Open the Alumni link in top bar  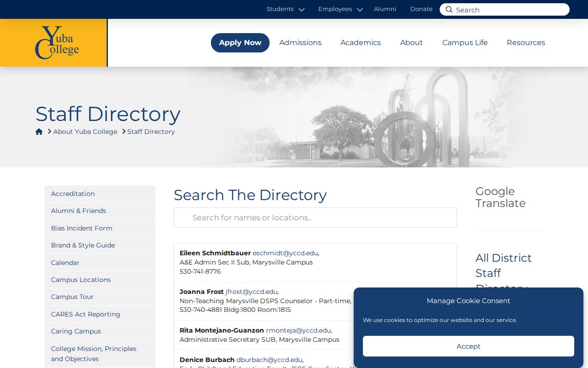click(x=385, y=9)
